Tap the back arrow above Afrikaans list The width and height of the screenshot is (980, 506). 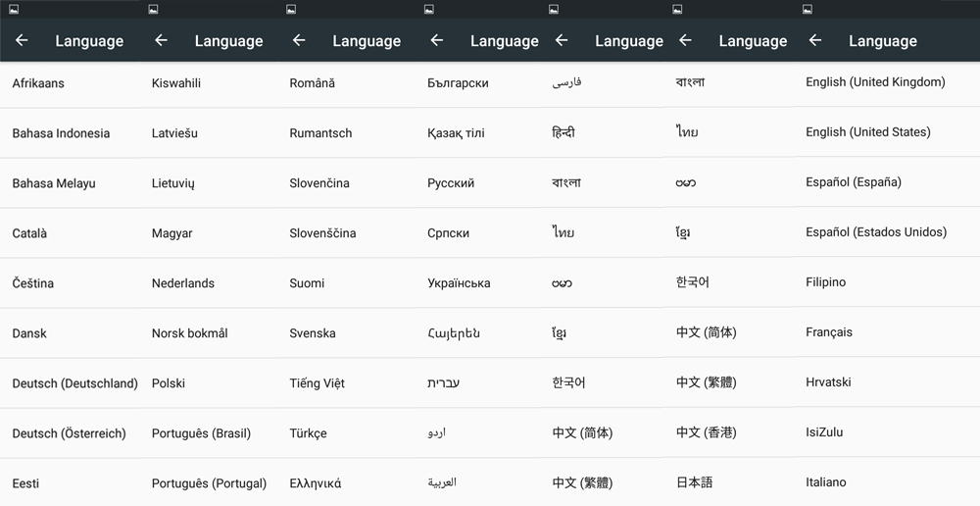pos(22,41)
